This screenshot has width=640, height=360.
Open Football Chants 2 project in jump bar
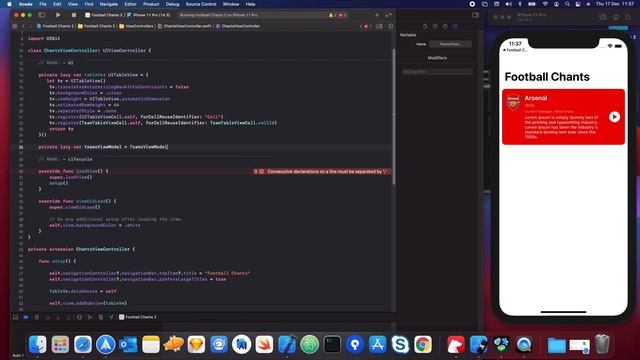(x=55, y=26)
